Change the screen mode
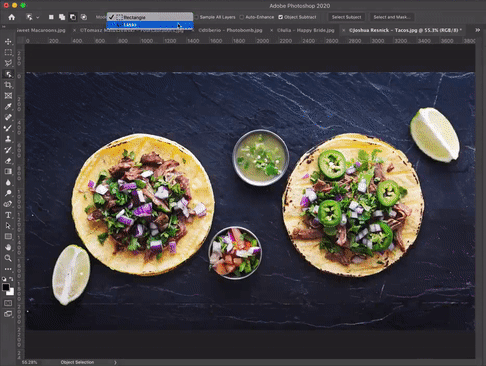This screenshot has height=366, width=486. click(x=8, y=314)
